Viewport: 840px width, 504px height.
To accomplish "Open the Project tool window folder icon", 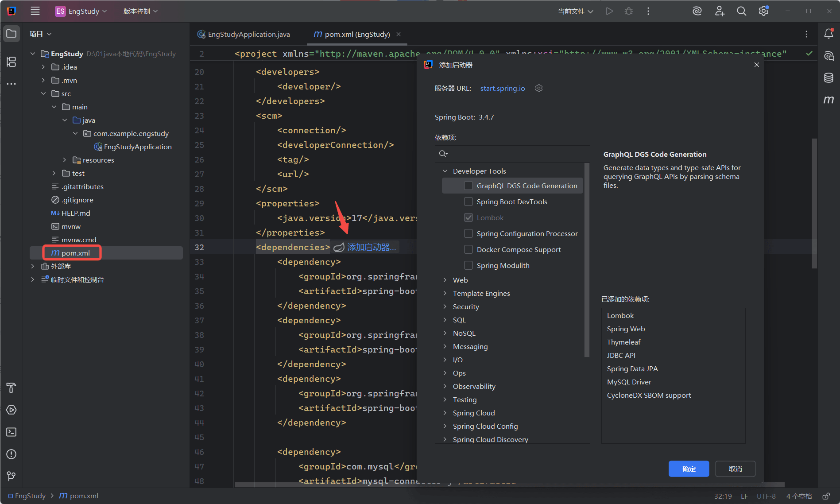I will tap(12, 34).
